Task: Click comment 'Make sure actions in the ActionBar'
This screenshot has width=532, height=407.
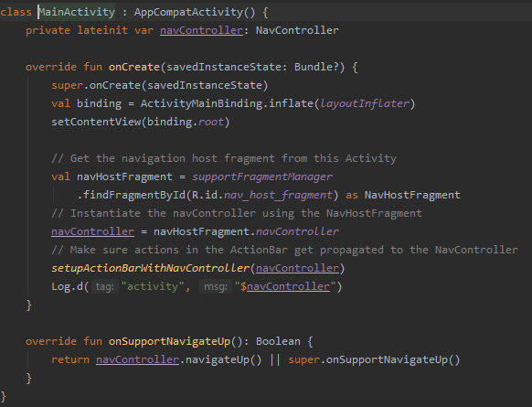Action: [x=284, y=251]
